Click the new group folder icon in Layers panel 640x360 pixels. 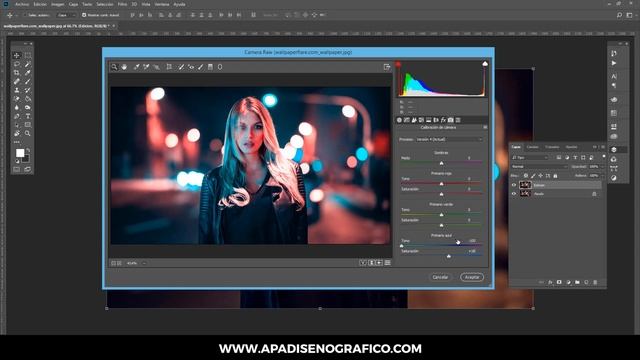pos(577,282)
